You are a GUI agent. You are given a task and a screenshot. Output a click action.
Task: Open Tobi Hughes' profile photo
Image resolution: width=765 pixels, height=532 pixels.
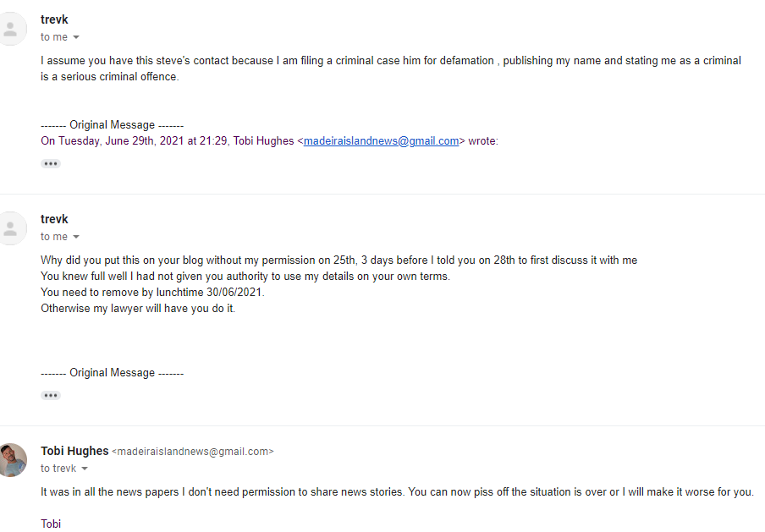12,460
